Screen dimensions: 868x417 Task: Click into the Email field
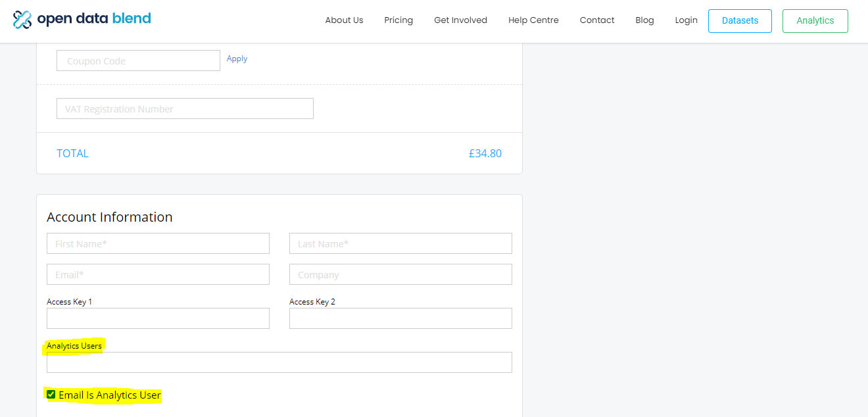pyautogui.click(x=158, y=274)
